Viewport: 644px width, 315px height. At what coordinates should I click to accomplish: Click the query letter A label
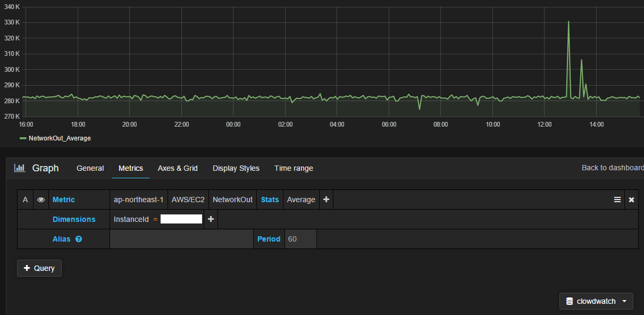(x=25, y=200)
